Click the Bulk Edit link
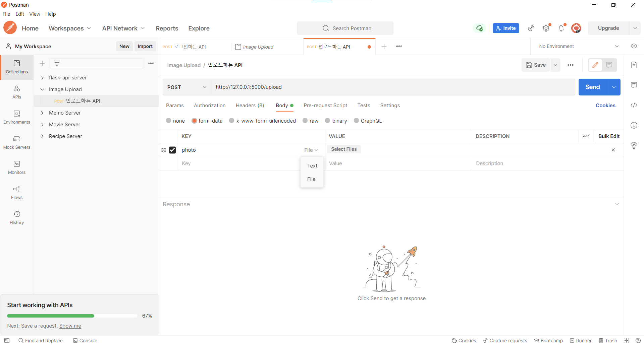 609,136
